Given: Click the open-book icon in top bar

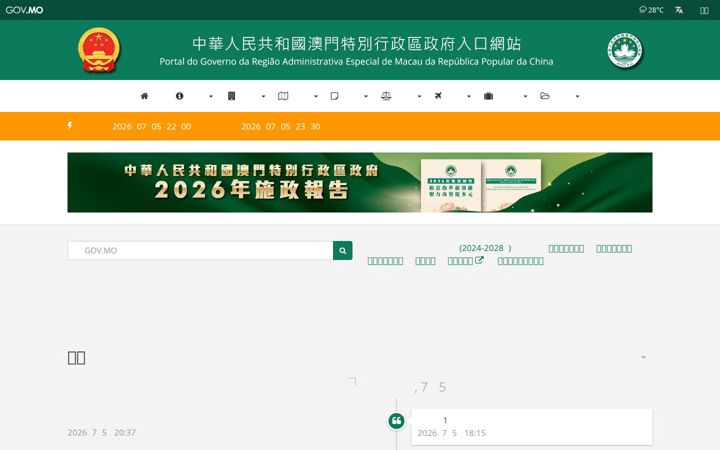Looking at the screenshot, I should click(x=704, y=10).
